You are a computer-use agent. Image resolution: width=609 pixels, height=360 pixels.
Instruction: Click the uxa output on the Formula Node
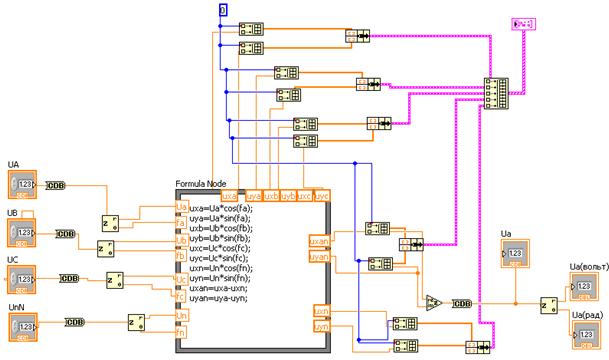pyautogui.click(x=229, y=196)
